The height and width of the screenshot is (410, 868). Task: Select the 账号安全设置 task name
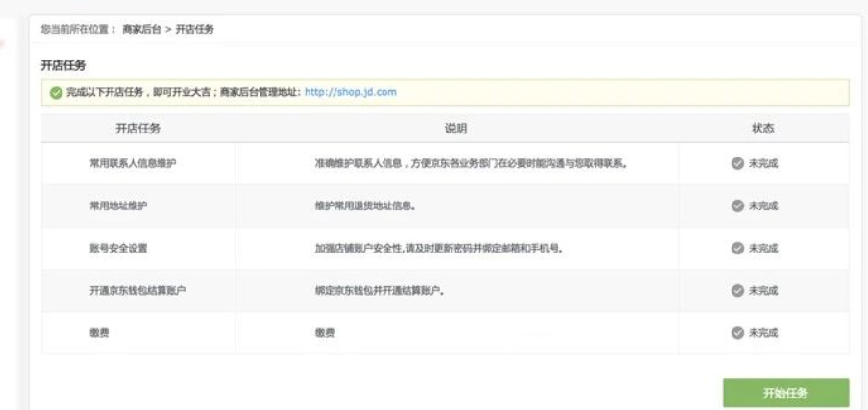pyautogui.click(x=118, y=249)
